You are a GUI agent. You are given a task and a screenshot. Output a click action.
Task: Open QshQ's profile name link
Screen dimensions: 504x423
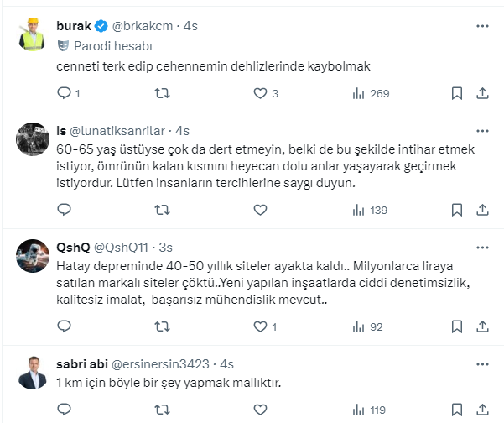point(75,247)
